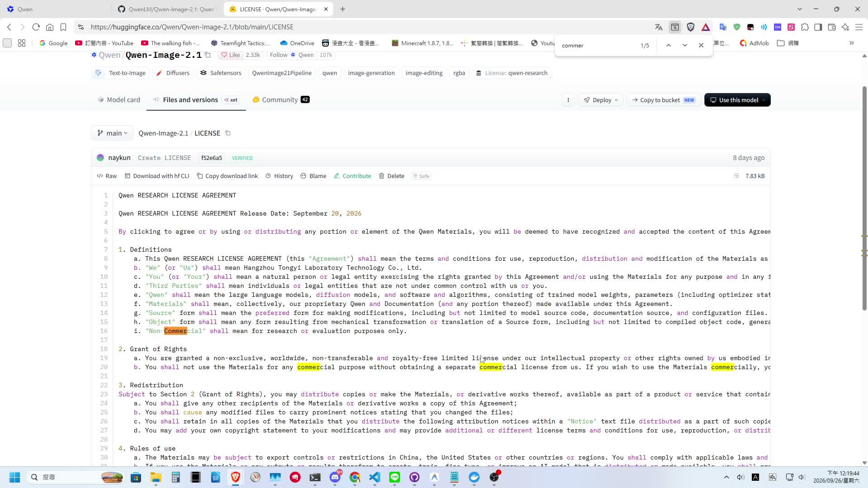Open Chrome from taskbar

[355, 477]
